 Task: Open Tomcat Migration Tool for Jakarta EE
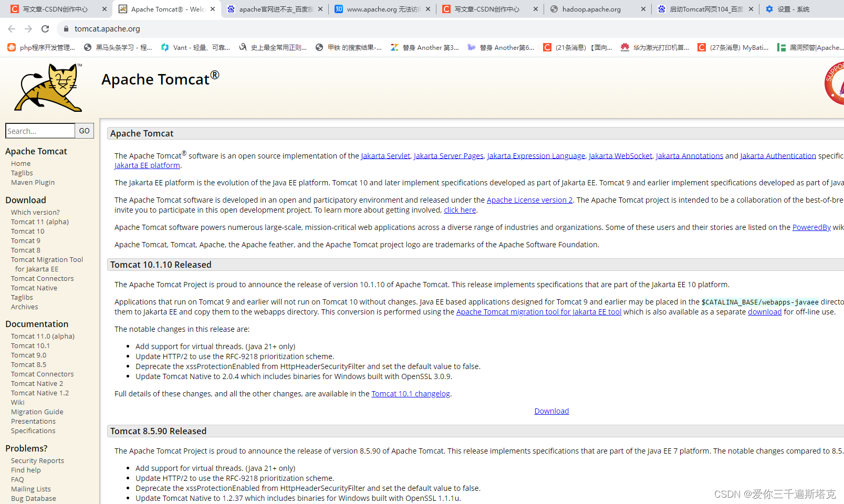47,264
